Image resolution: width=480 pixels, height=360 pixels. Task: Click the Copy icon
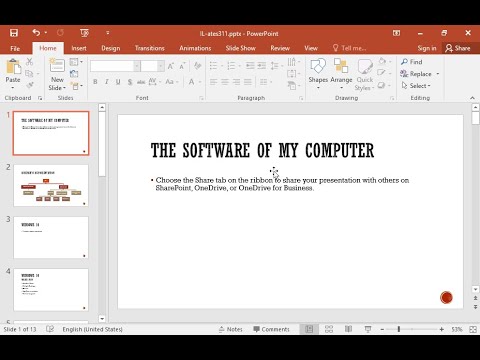[29, 74]
